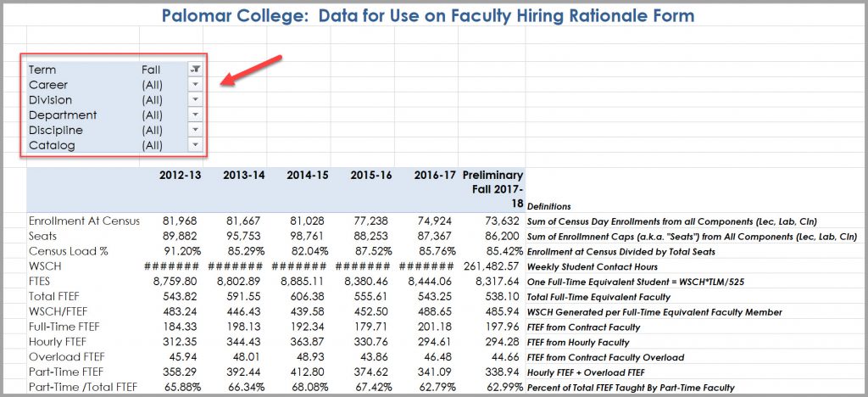The image size is (868, 397).
Task: Click the 312.35 Hourly FTEF cell
Action: [x=181, y=342]
